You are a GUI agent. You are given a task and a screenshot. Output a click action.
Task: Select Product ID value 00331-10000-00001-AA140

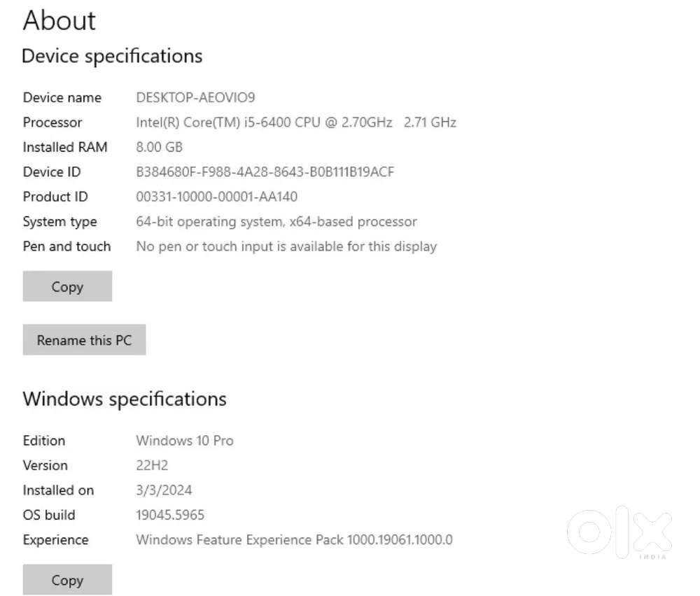click(216, 197)
